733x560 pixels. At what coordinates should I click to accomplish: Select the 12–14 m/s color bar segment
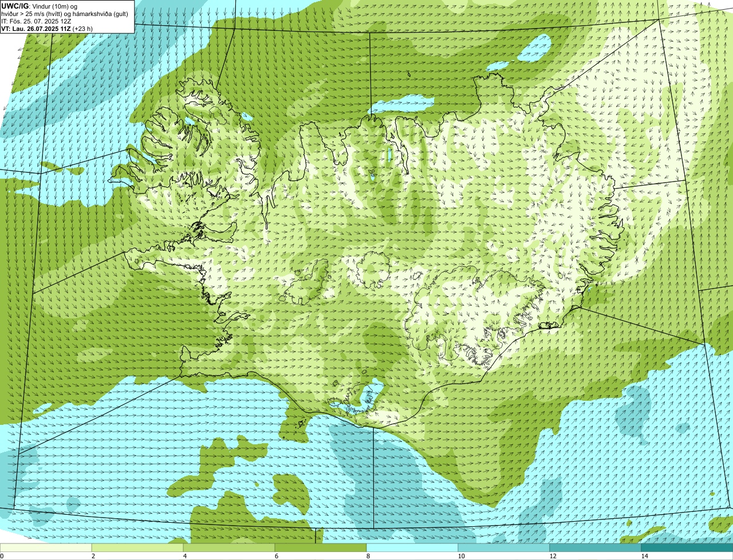click(596, 547)
